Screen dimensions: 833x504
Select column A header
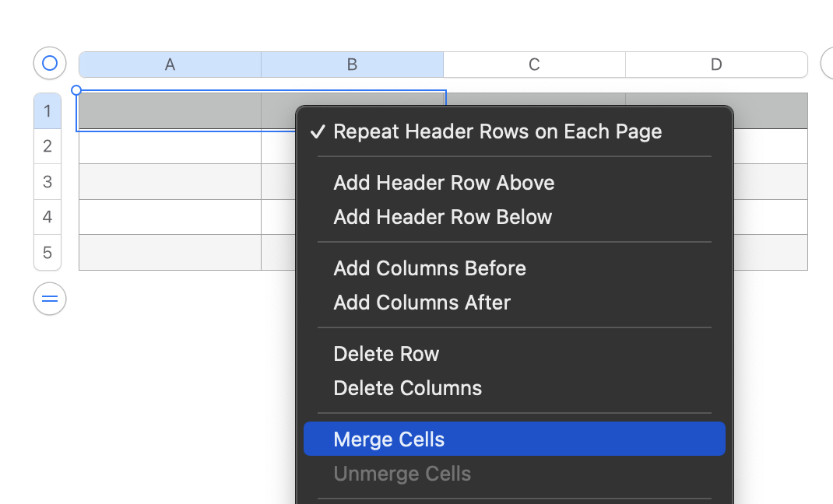[170, 65]
